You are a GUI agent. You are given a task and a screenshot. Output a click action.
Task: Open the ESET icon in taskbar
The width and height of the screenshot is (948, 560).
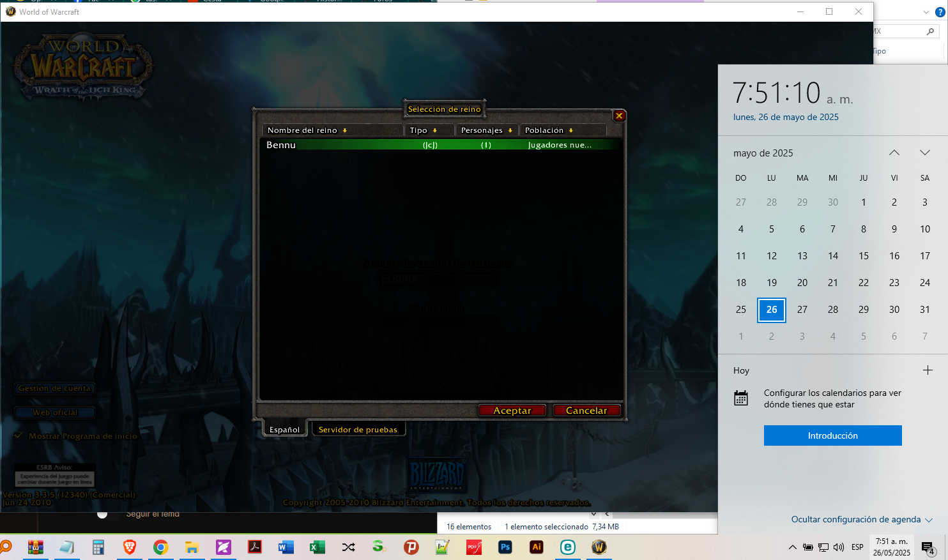click(x=567, y=547)
